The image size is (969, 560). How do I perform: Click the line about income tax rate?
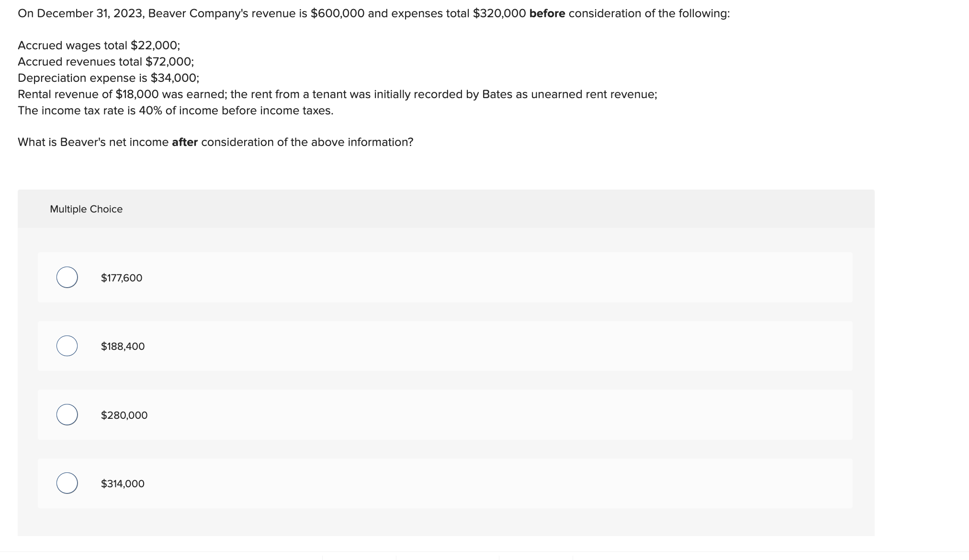click(x=175, y=110)
